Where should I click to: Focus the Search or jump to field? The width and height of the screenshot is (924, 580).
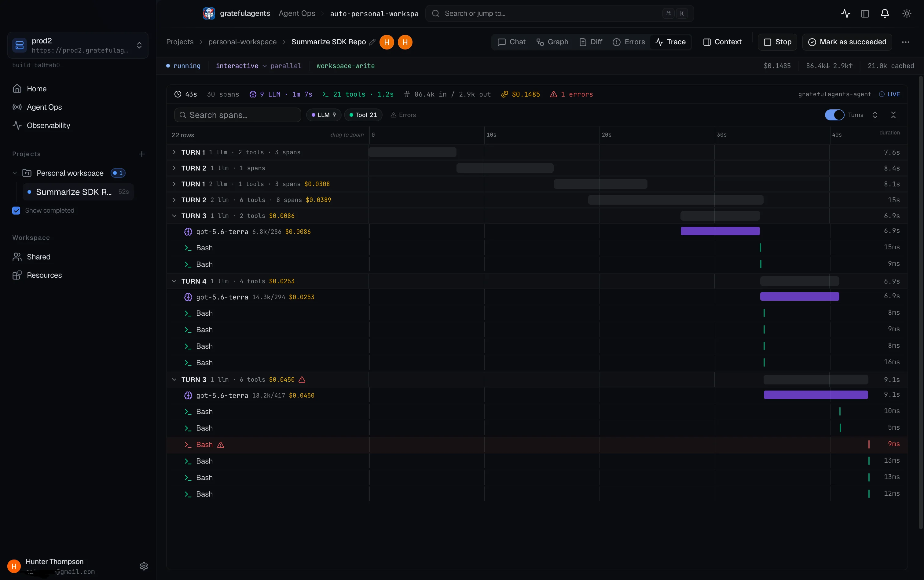[559, 13]
